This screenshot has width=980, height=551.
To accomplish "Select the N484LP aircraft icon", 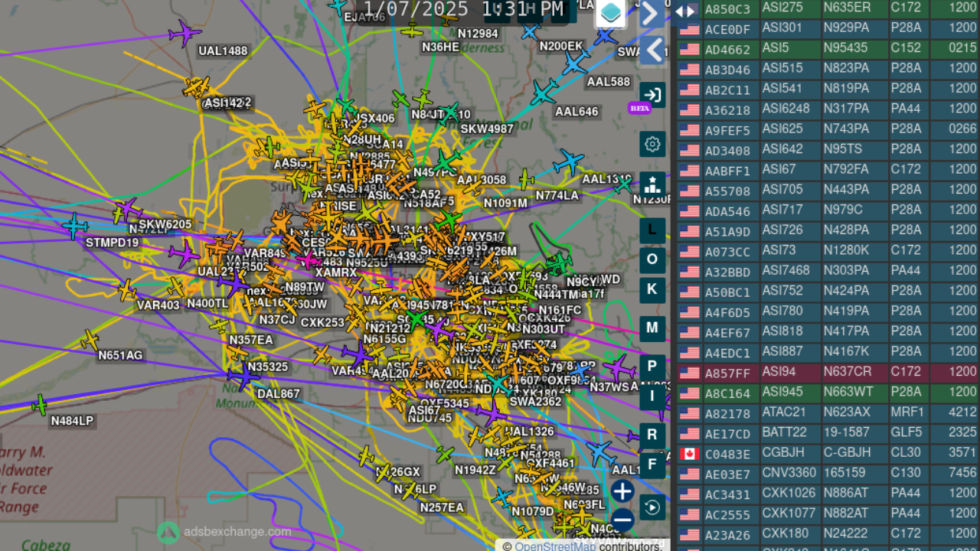I will click(x=39, y=405).
